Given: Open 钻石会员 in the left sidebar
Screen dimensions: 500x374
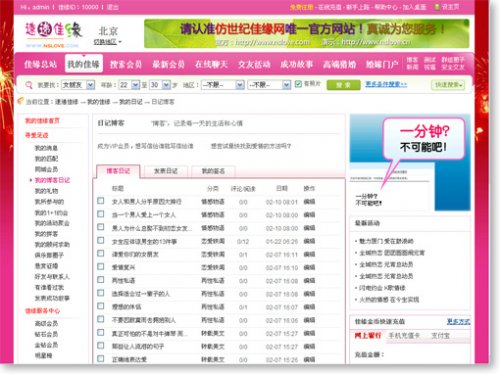Looking at the screenshot, I should 46,334.
